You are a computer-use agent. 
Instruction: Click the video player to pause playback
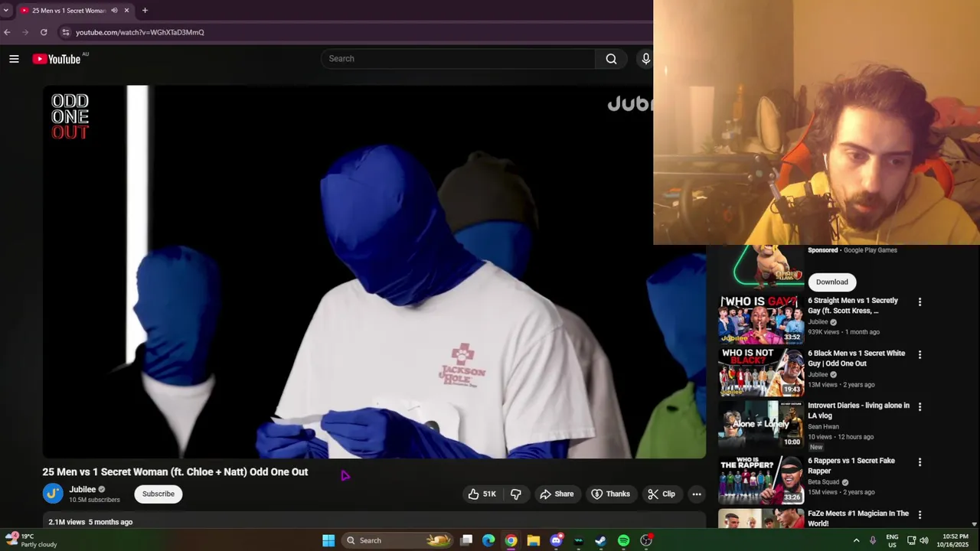[x=374, y=272]
